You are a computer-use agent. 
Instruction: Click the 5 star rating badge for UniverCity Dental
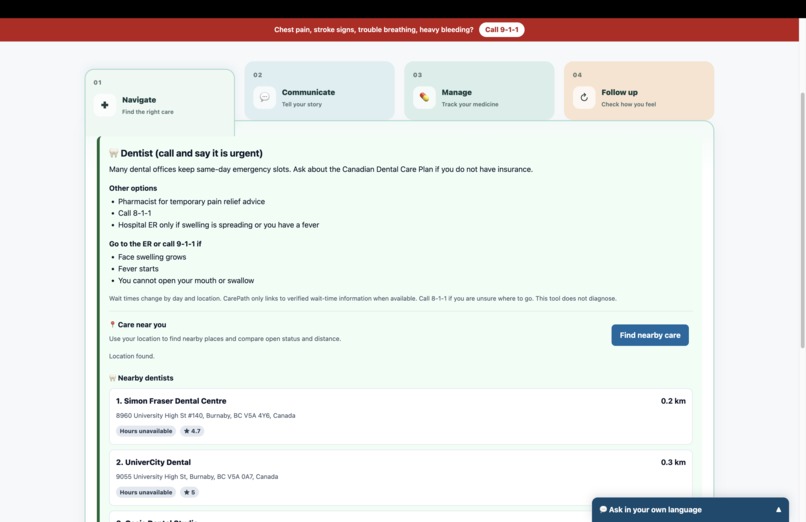[x=189, y=492]
